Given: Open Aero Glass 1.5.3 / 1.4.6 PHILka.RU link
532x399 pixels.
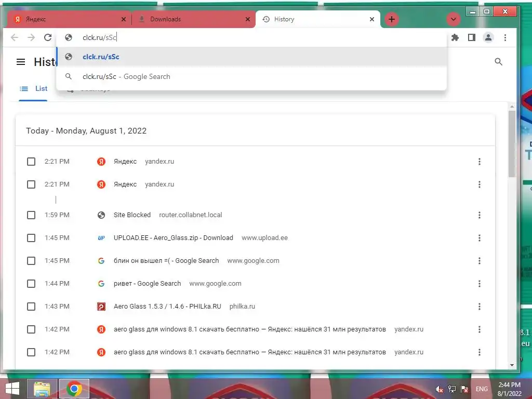Looking at the screenshot, I should [x=167, y=307].
